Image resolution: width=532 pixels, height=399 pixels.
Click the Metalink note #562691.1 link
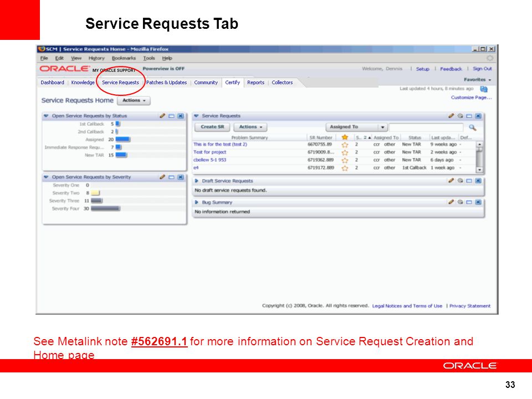[159, 341]
